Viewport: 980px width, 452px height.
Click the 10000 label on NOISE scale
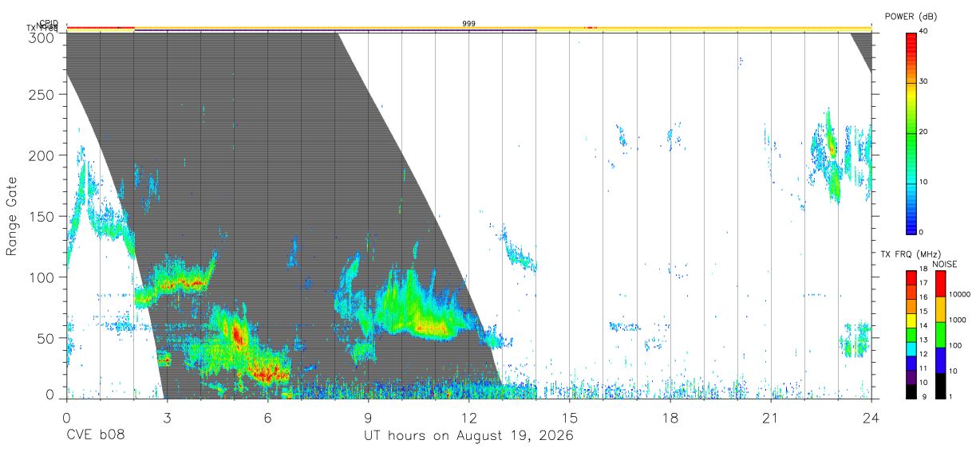click(x=961, y=294)
